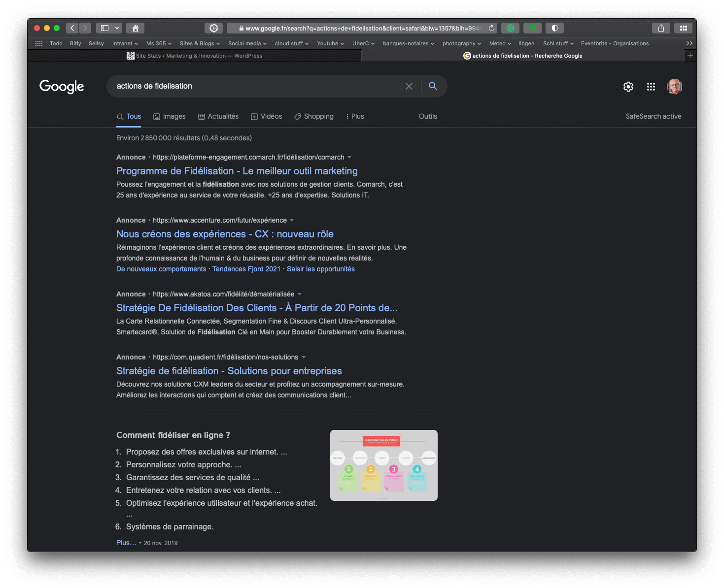Switch to Actualités search results
724x588 pixels.
pyautogui.click(x=218, y=116)
